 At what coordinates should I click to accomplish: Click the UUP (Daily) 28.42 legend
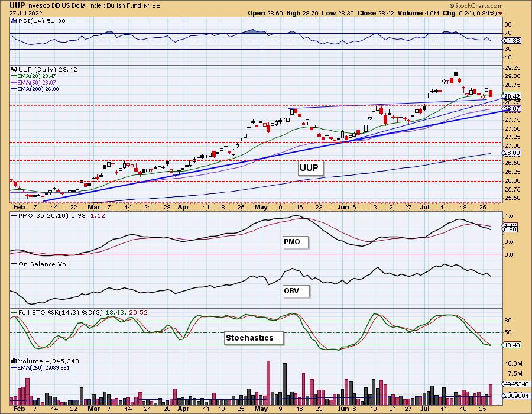tap(48, 69)
